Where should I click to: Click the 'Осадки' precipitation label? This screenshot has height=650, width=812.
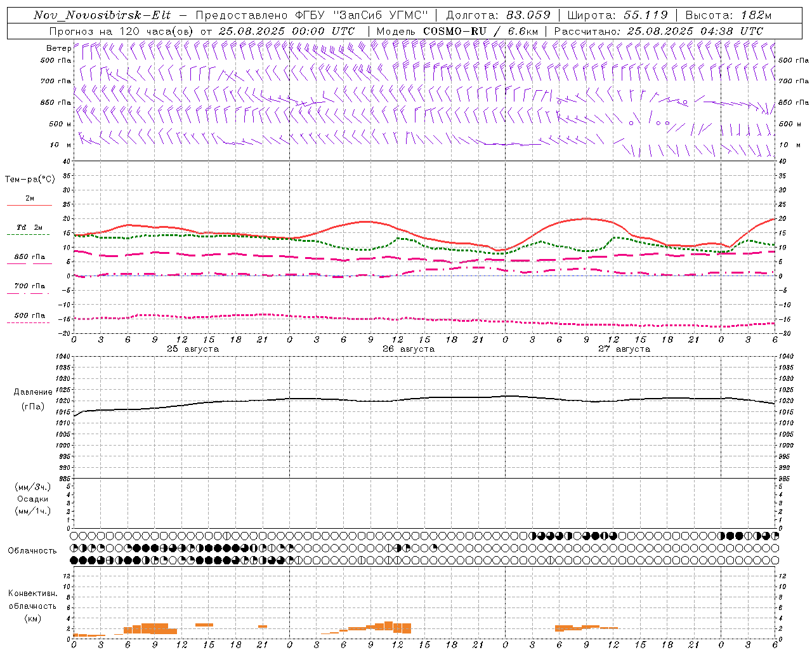tap(33, 499)
